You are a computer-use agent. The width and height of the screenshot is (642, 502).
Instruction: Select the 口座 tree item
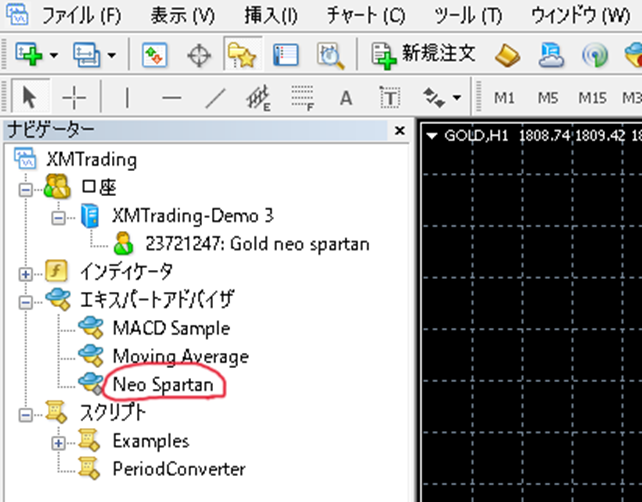(99, 187)
